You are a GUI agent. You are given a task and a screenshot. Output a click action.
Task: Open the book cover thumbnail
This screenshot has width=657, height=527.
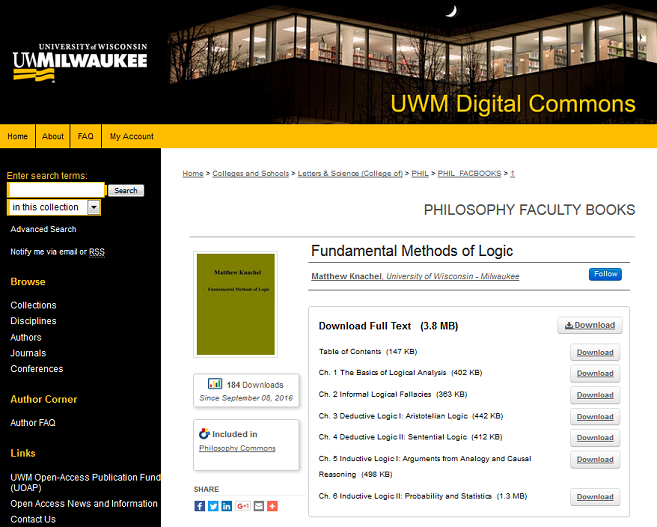click(x=235, y=305)
